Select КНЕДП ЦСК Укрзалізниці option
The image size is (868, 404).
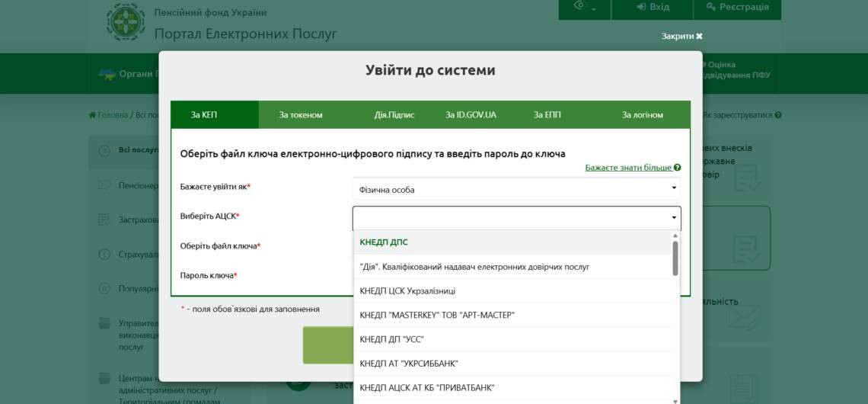click(512, 291)
